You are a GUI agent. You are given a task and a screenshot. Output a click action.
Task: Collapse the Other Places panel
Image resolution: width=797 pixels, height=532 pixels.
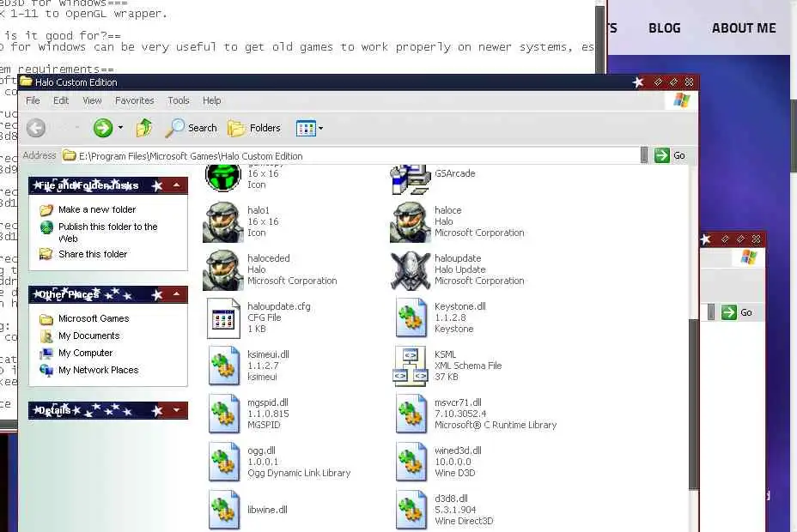click(176, 294)
